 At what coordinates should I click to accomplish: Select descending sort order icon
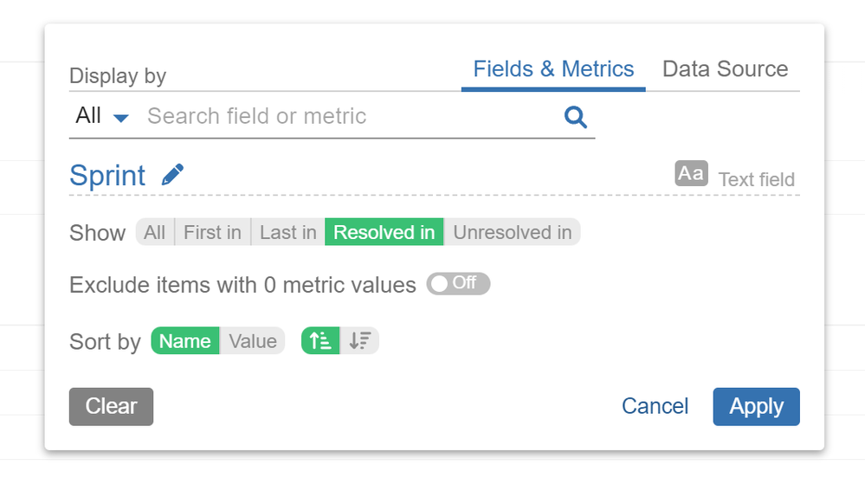359,340
